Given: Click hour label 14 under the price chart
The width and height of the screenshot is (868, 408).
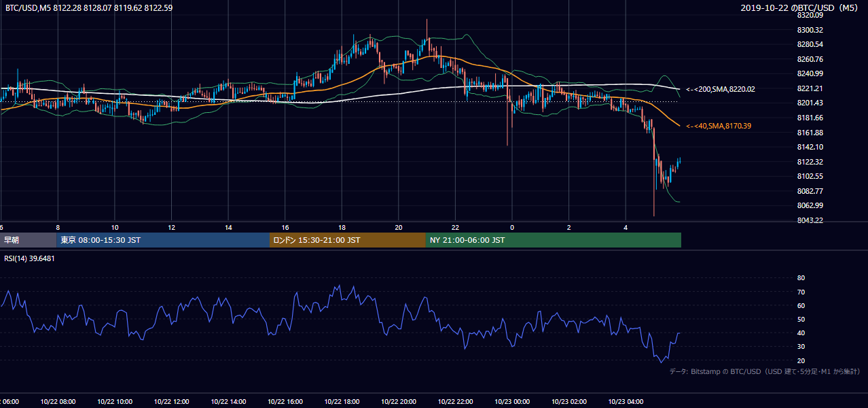Looking at the screenshot, I should pyautogui.click(x=228, y=227).
